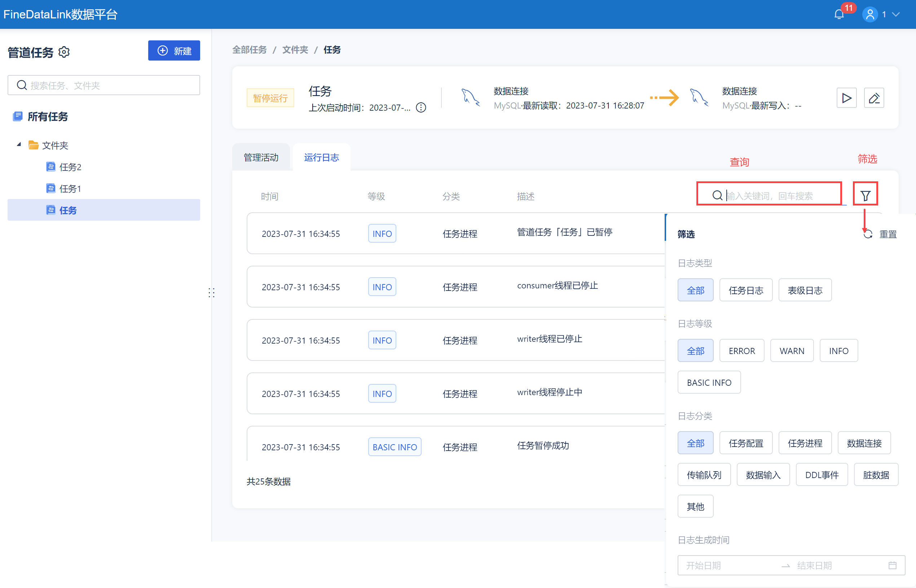Collapse the 文件夹 tree node
Viewport: 916px width, 588px height.
[x=19, y=145]
